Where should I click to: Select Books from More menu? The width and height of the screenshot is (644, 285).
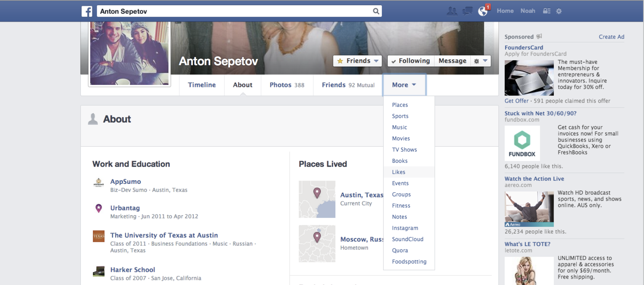click(x=409, y=161)
